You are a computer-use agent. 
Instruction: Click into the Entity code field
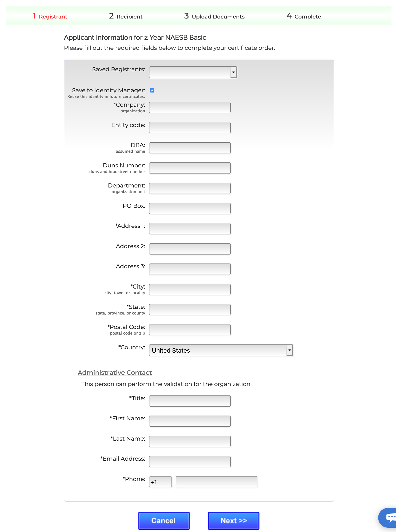190,128
